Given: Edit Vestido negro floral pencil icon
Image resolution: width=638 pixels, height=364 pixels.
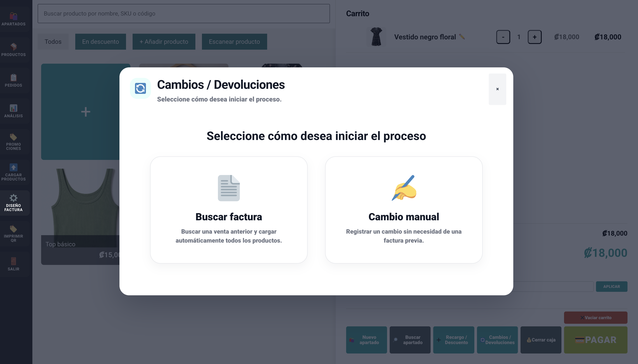Looking at the screenshot, I should point(462,37).
